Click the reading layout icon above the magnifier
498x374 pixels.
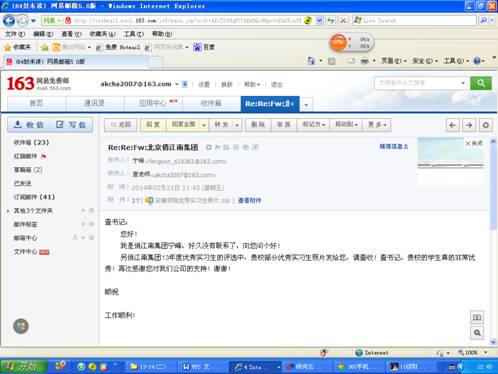(x=477, y=317)
